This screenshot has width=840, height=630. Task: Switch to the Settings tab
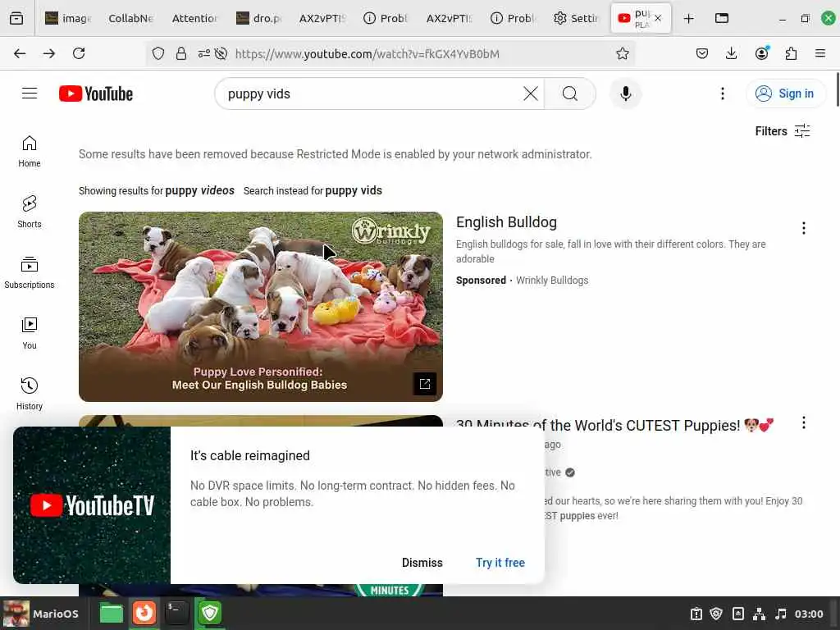pyautogui.click(x=577, y=19)
